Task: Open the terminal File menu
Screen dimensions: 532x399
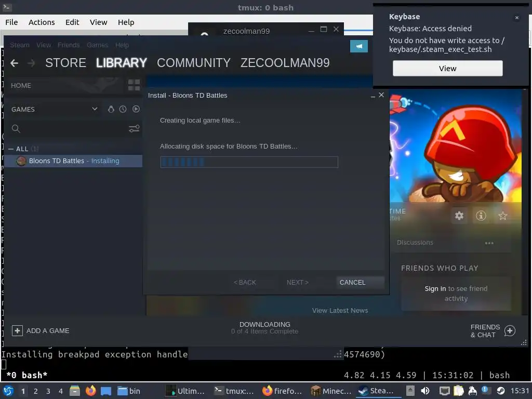Action: pyautogui.click(x=11, y=22)
